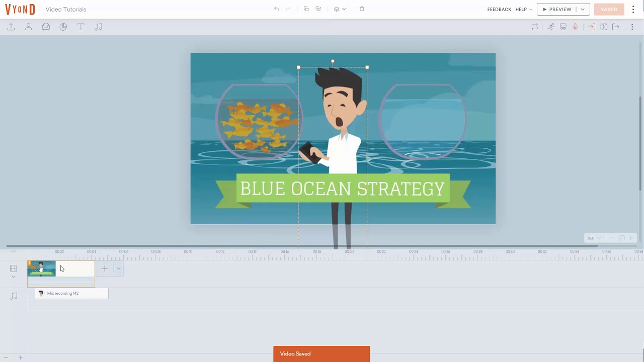Fit the stage to screen
The width and height of the screenshot is (644, 362).
click(621, 238)
